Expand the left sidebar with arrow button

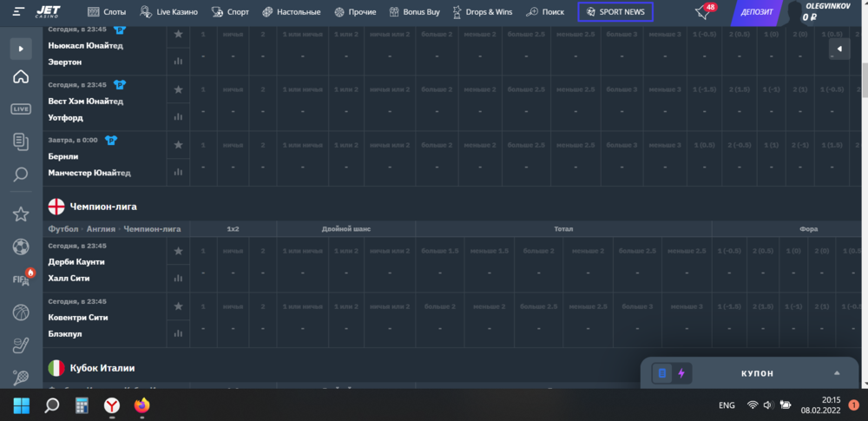(x=21, y=49)
